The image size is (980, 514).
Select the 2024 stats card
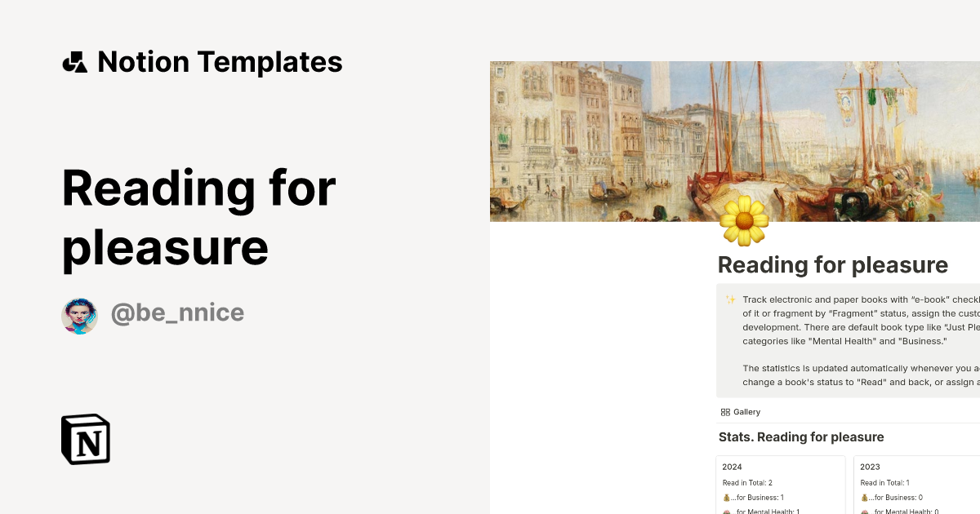tap(780, 485)
